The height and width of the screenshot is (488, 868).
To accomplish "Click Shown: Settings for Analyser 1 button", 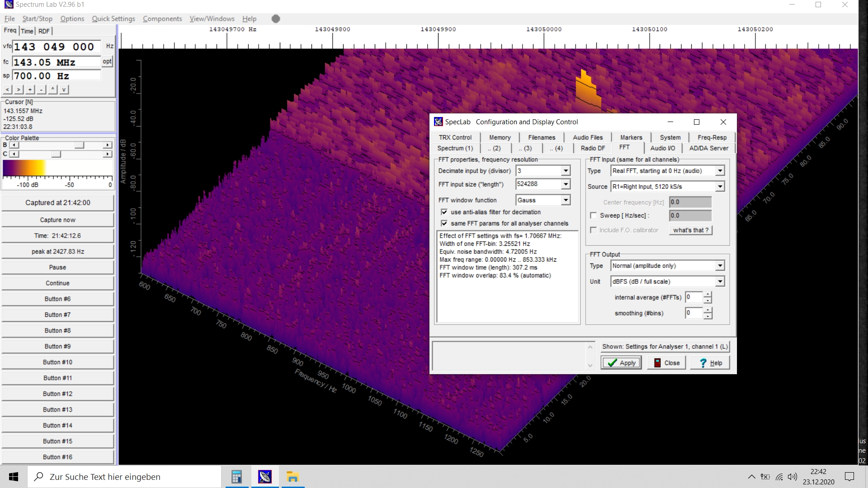I will (665, 347).
